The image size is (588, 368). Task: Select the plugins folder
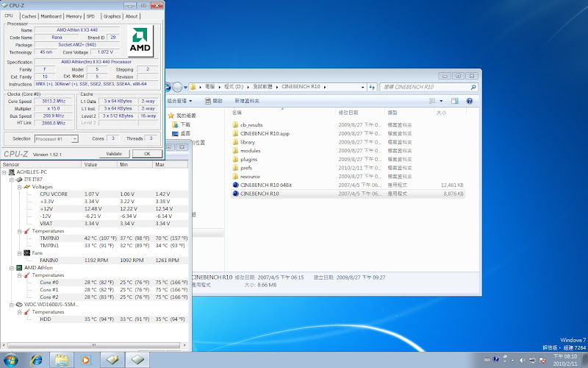point(248,160)
